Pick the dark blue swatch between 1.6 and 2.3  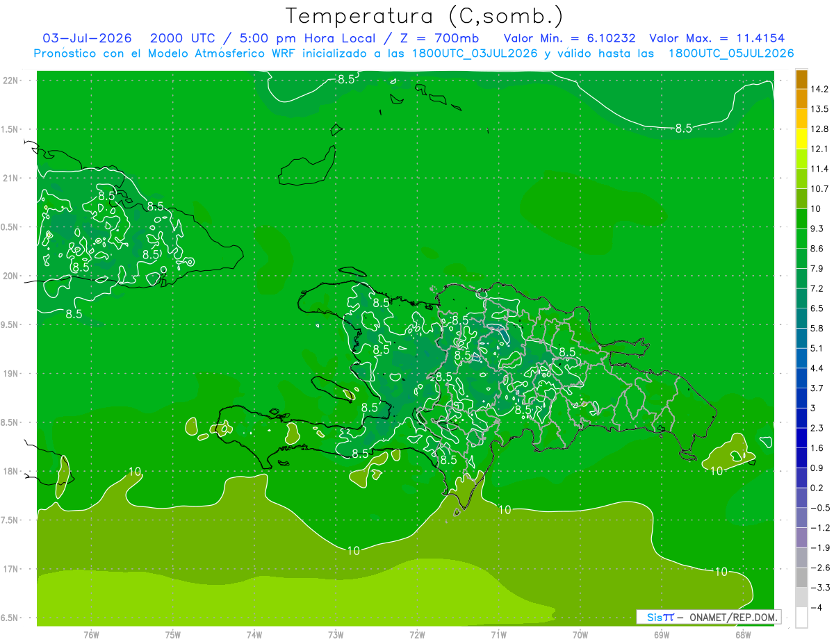click(x=801, y=438)
